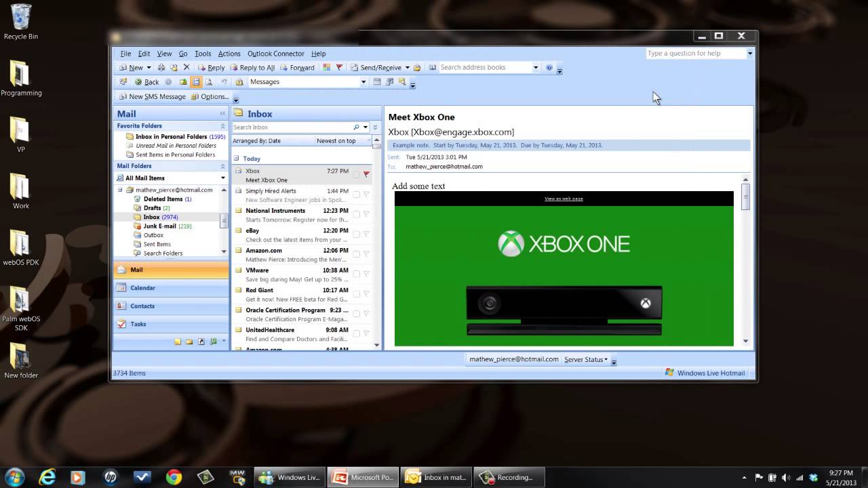
Task: Toggle category box on the eBay message
Action: [x=356, y=235]
